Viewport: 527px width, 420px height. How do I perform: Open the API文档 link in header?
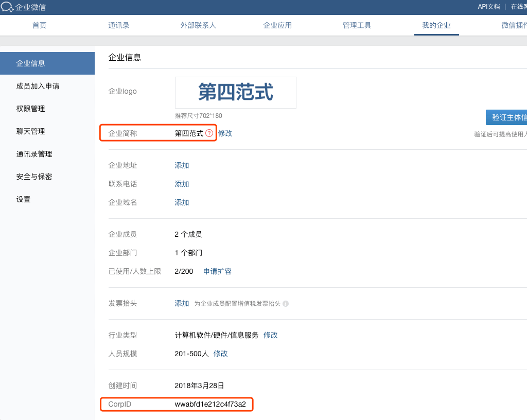pyautogui.click(x=489, y=7)
